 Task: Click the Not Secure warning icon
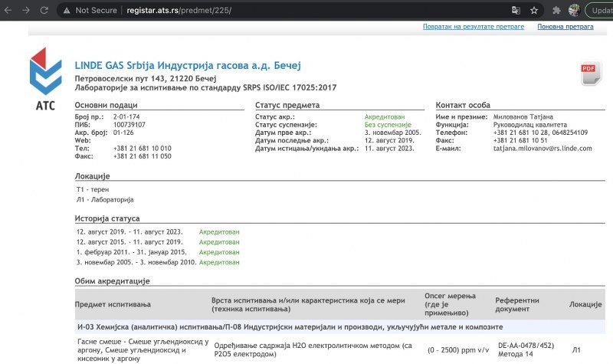pyautogui.click(x=67, y=11)
